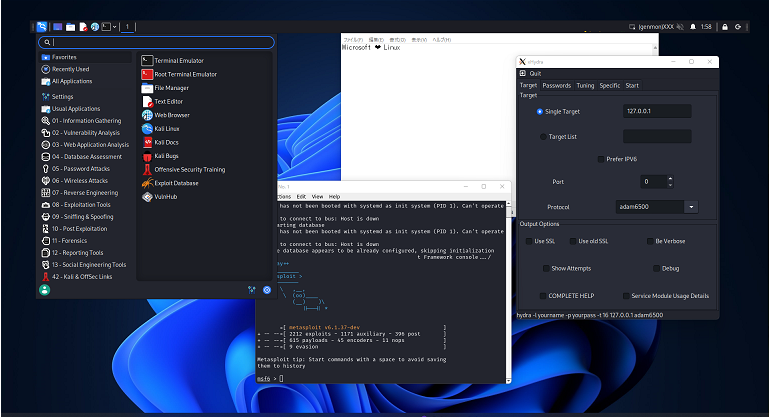
Task: Open settings manager icon at menu bottom
Action: coord(252,290)
